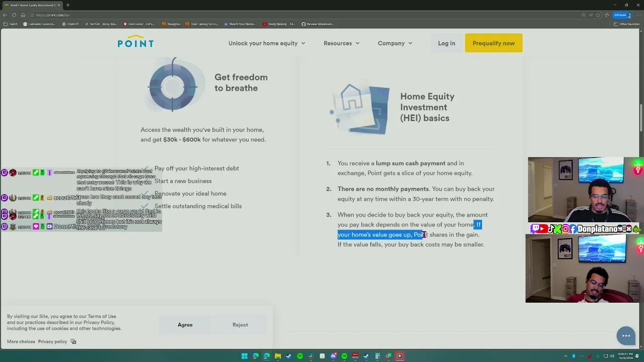The image size is (644, 362).
Task: Show hidden system tray icons
Action: pyautogui.click(x=566, y=356)
